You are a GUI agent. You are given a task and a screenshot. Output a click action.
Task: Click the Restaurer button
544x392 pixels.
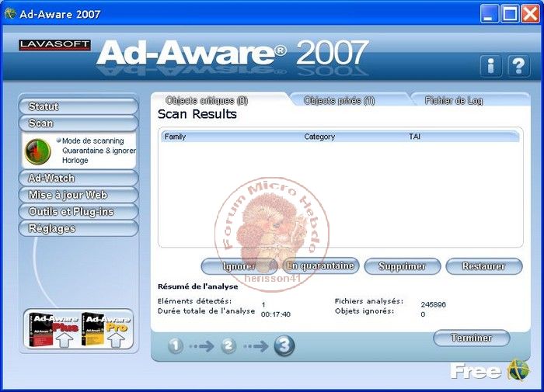(x=484, y=266)
